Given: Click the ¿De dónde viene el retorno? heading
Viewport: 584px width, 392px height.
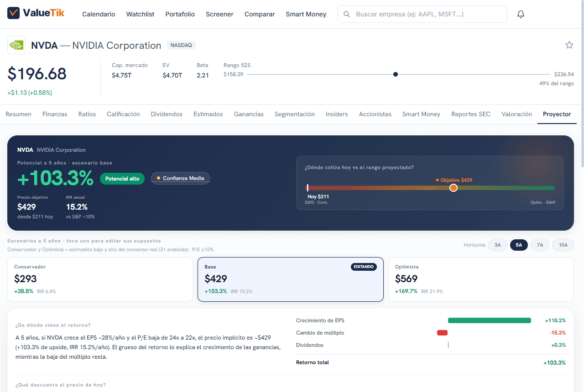Looking at the screenshot, I should point(53,325).
